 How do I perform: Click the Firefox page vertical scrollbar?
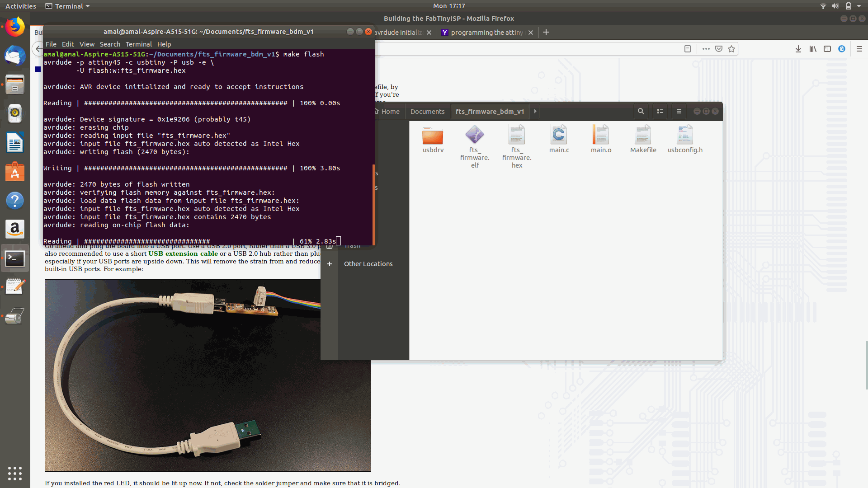tap(866, 365)
